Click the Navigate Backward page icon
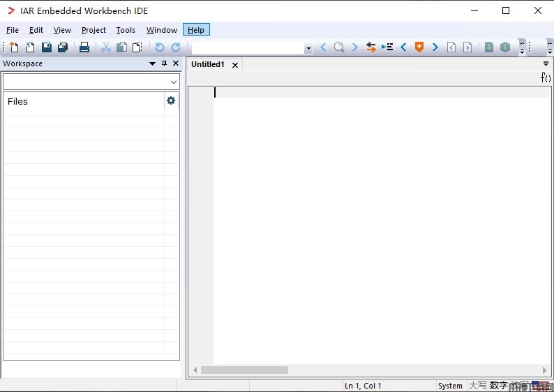554x392 pixels. (451, 47)
